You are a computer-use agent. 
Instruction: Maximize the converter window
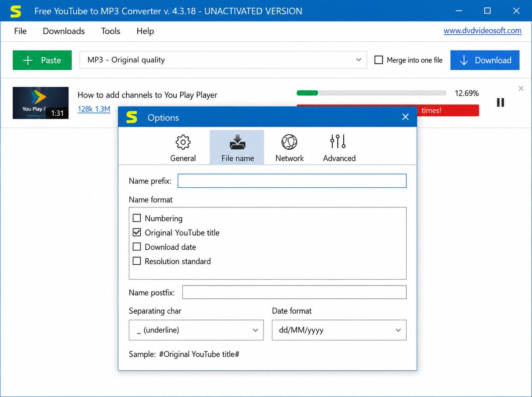coord(487,11)
